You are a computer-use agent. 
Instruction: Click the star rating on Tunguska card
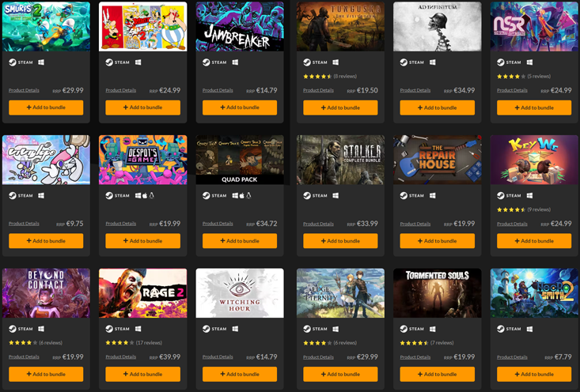(317, 77)
